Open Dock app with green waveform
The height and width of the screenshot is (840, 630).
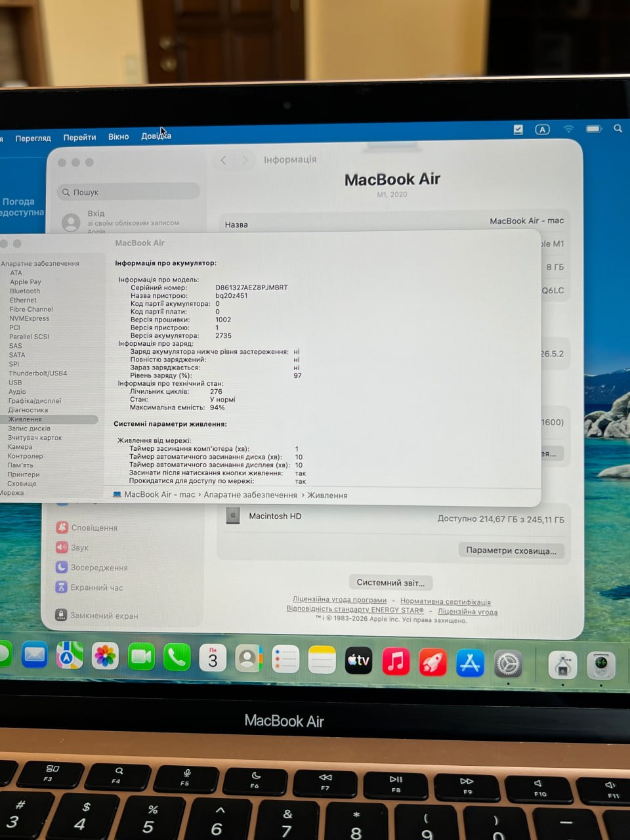coord(601,665)
